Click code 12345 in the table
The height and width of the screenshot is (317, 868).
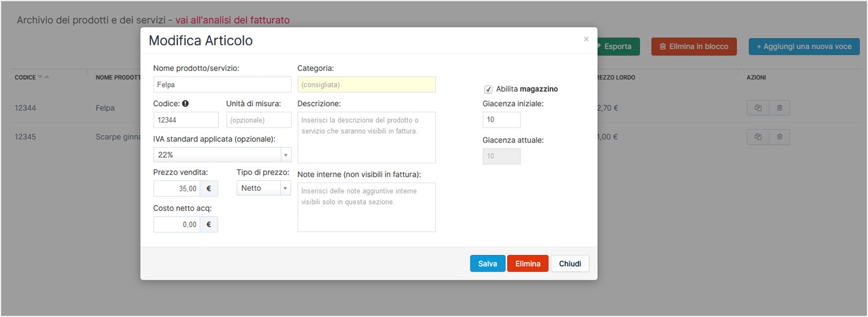coord(25,137)
